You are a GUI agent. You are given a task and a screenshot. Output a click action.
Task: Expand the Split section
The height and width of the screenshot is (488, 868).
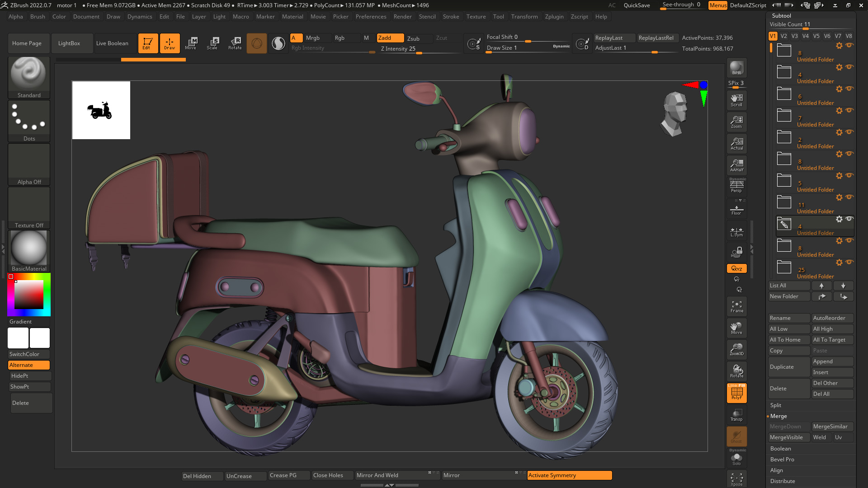(x=776, y=405)
